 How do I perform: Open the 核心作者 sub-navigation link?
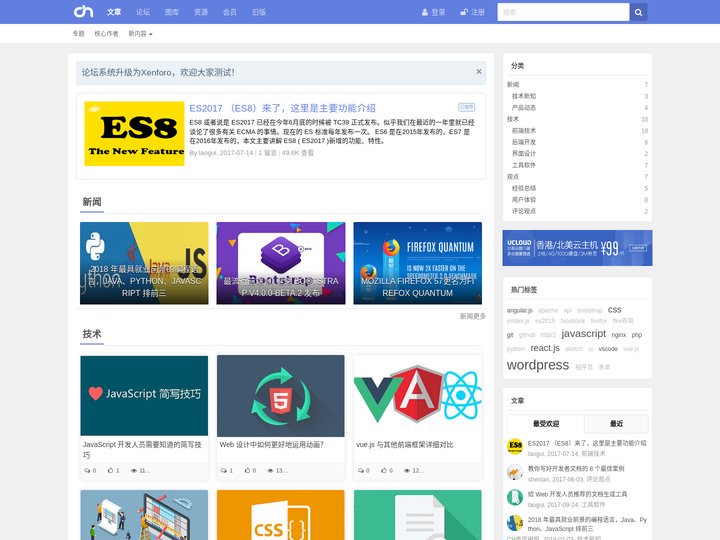click(106, 34)
